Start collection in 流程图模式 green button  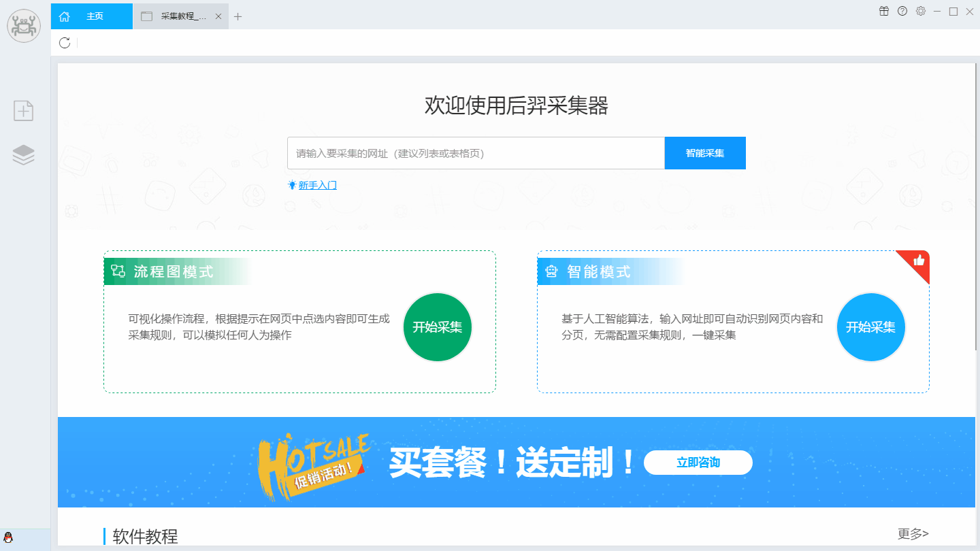pyautogui.click(x=438, y=327)
